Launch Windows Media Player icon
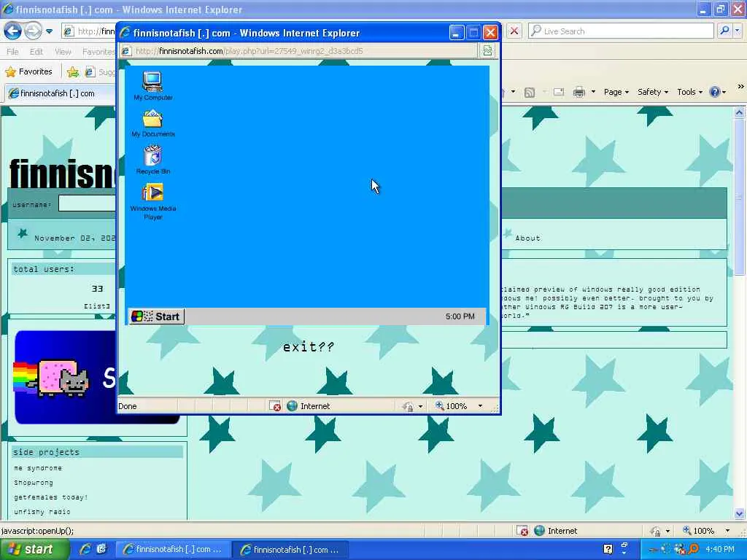 click(x=153, y=201)
